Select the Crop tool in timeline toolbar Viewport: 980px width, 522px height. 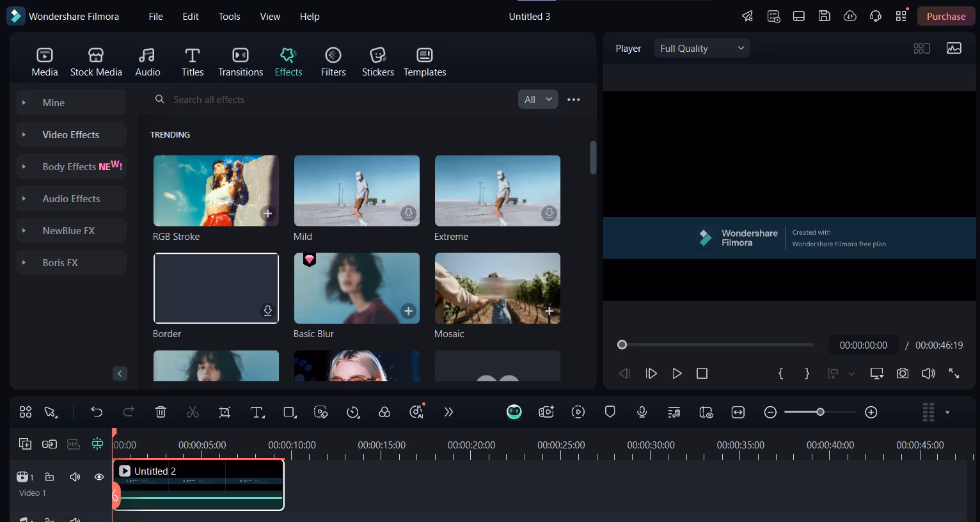[x=225, y=413]
